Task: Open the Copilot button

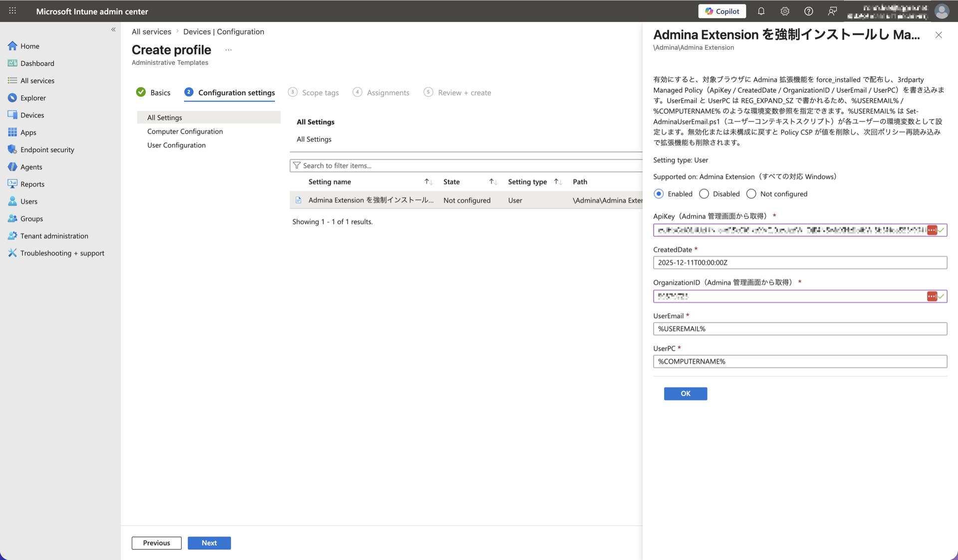Action: point(722,11)
